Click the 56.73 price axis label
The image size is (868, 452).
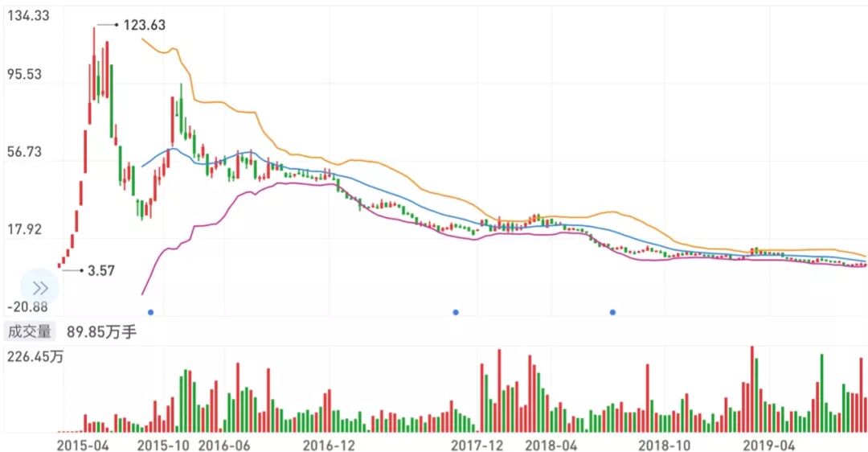pos(24,152)
